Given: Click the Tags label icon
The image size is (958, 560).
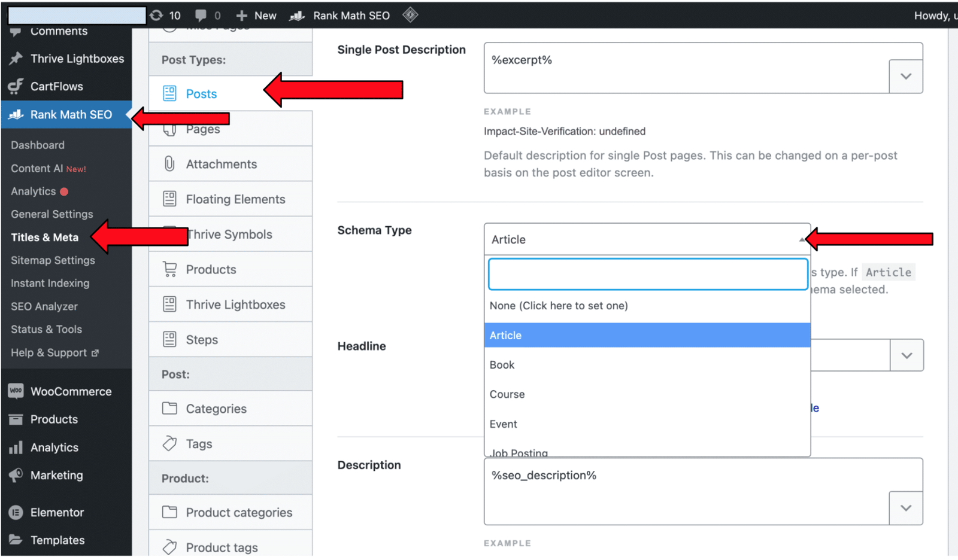Looking at the screenshot, I should click(169, 444).
